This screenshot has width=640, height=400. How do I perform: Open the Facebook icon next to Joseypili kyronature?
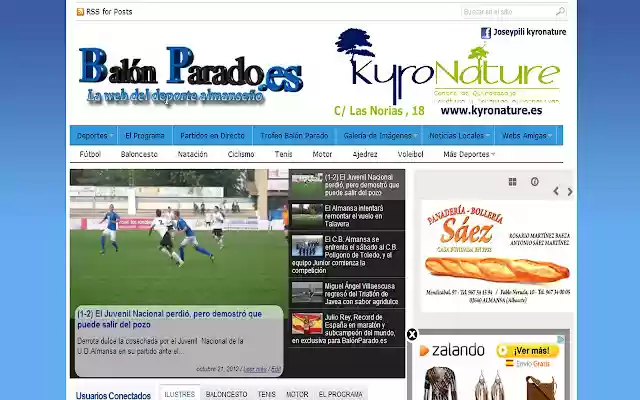pos(486,33)
